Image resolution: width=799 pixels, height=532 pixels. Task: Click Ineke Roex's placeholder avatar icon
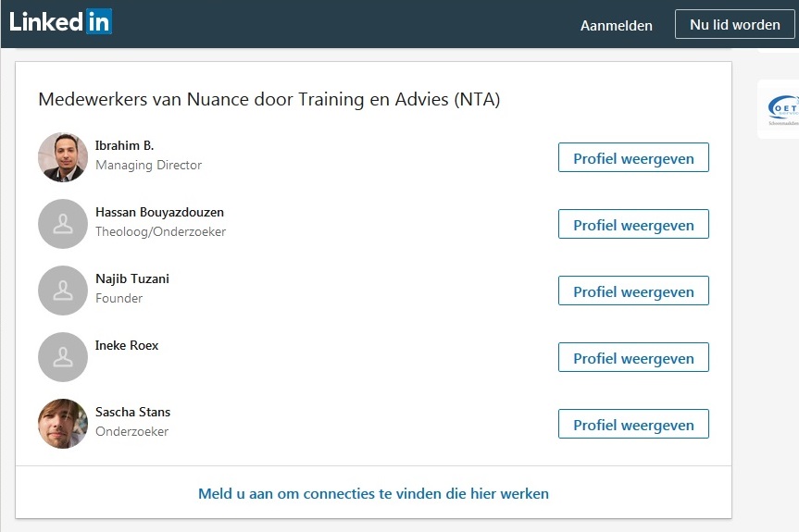[63, 357]
